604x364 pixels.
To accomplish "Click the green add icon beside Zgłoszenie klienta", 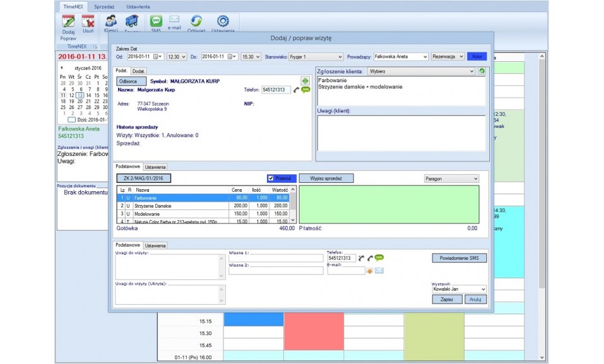I will 482,71.
